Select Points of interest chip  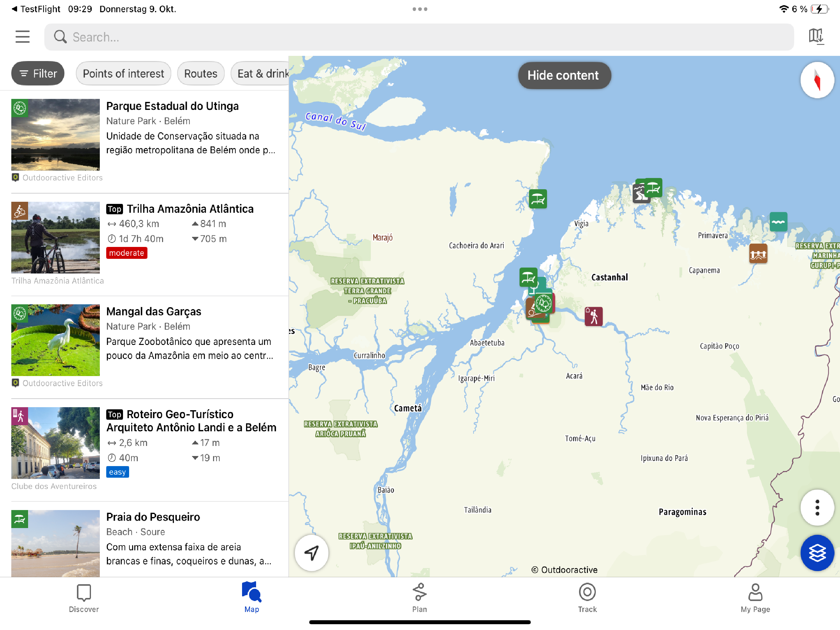coord(123,73)
